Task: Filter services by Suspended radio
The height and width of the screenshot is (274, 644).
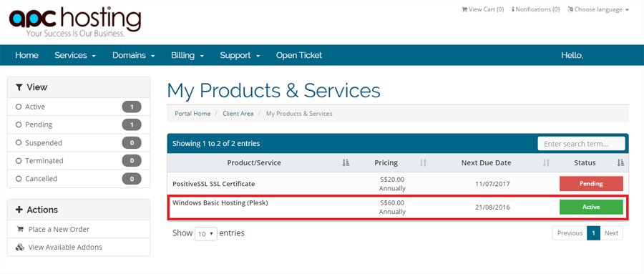Action: click(x=18, y=143)
